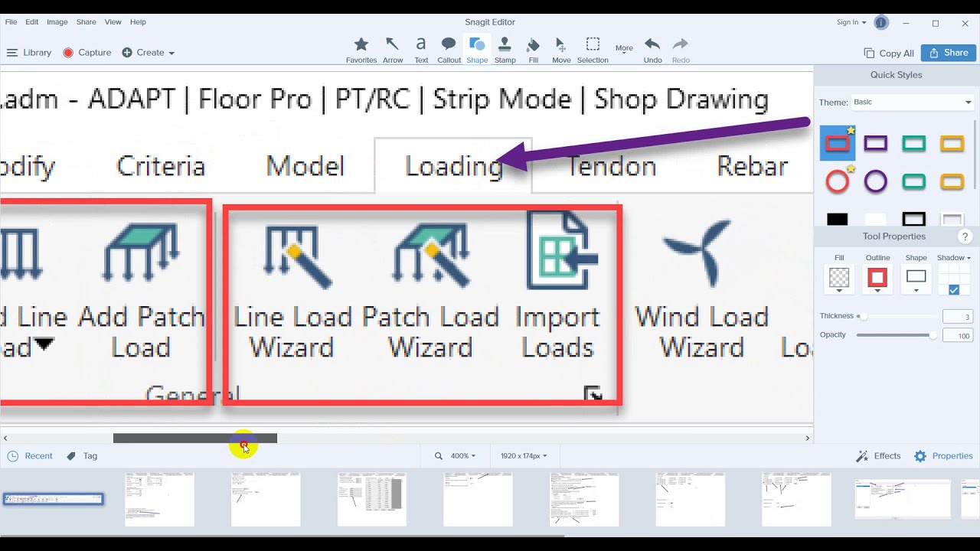Screen dimensions: 980x551
Task: Choose the red circle quick style
Action: click(x=838, y=181)
